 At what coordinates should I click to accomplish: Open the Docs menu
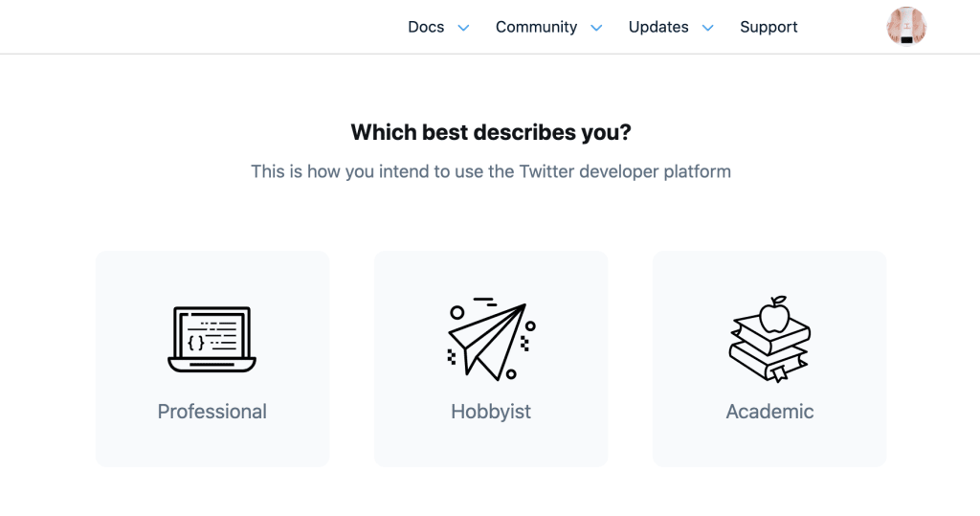point(426,27)
